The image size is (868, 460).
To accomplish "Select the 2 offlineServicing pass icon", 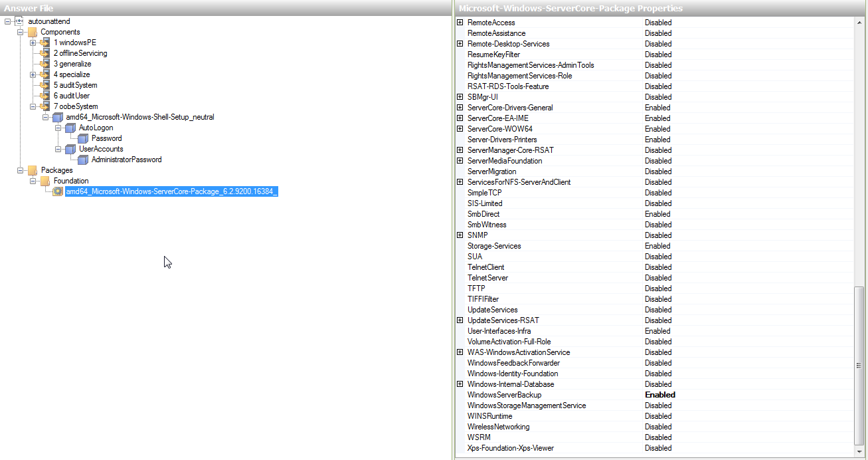I will point(44,53).
